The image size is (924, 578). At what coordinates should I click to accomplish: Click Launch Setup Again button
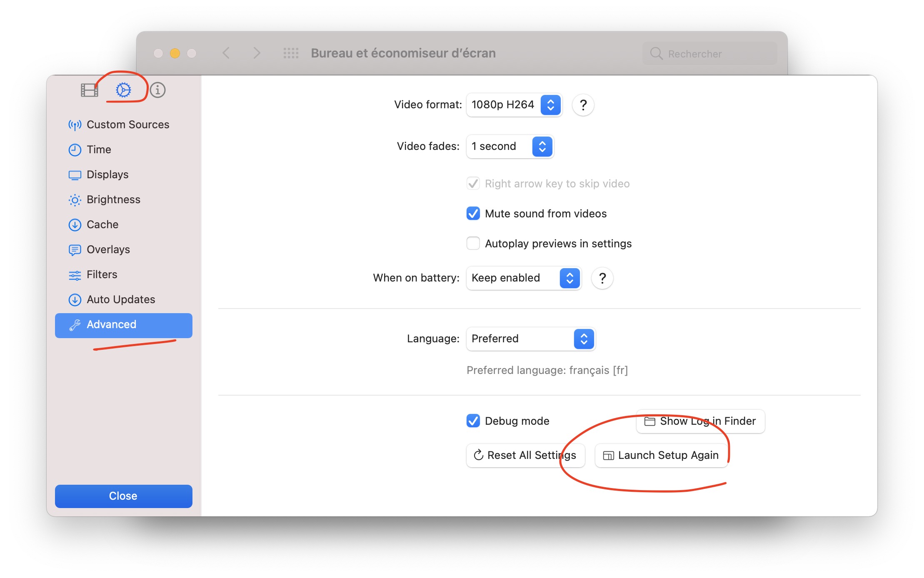[x=661, y=456]
